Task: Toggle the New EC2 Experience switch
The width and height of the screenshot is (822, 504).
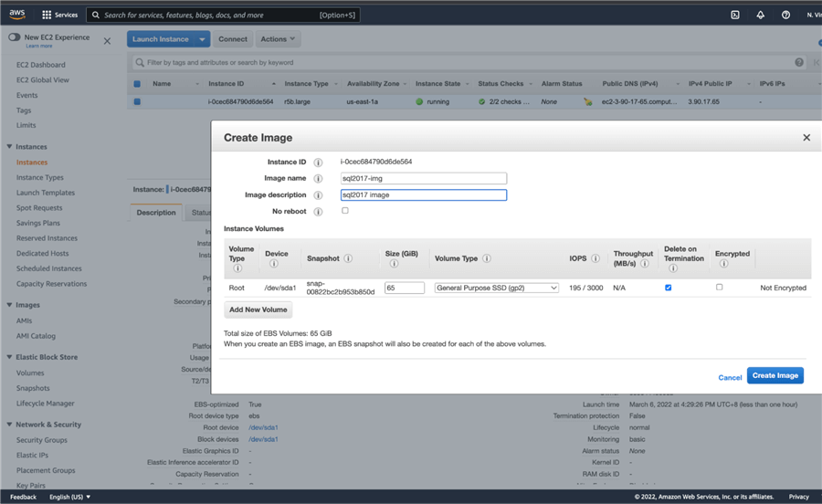Action: pyautogui.click(x=15, y=37)
